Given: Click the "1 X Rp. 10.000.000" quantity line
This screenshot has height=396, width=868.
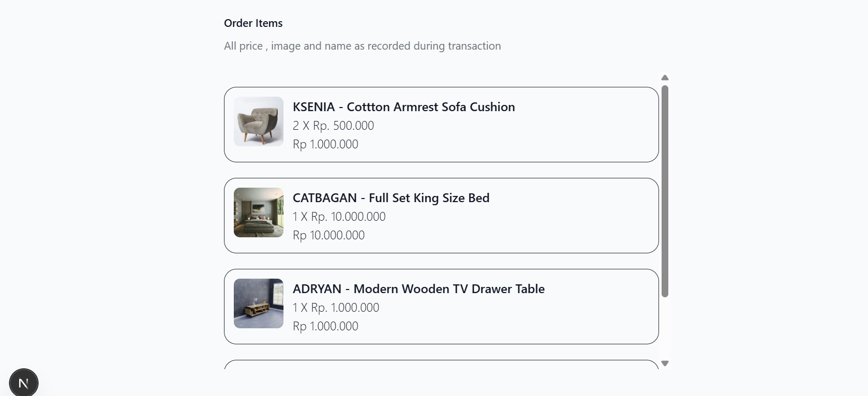Looking at the screenshot, I should [x=339, y=217].
